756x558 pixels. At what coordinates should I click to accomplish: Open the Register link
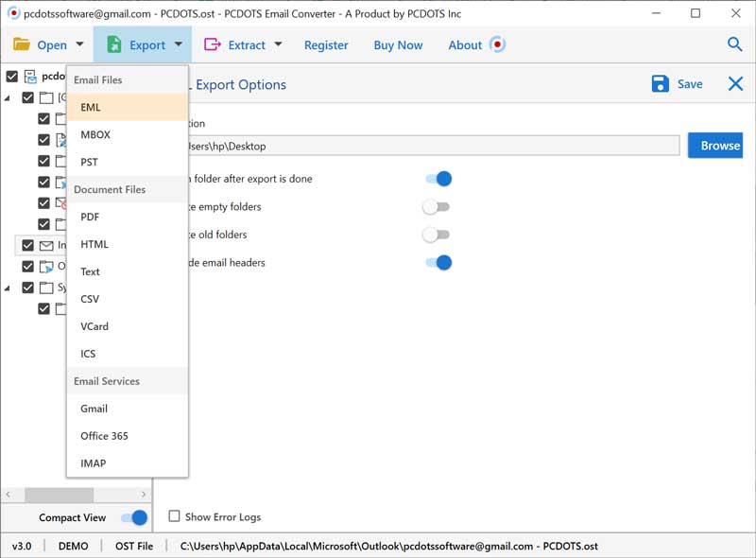[x=326, y=44]
